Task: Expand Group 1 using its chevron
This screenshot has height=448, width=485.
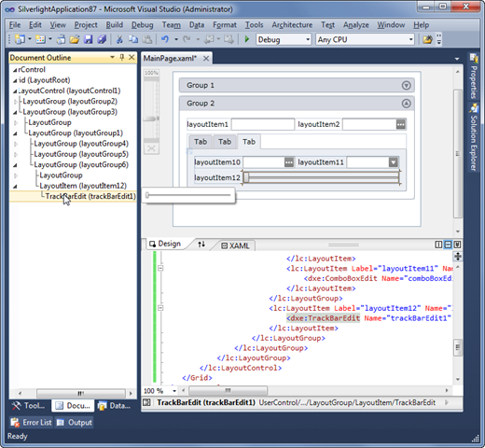Action: [x=406, y=85]
